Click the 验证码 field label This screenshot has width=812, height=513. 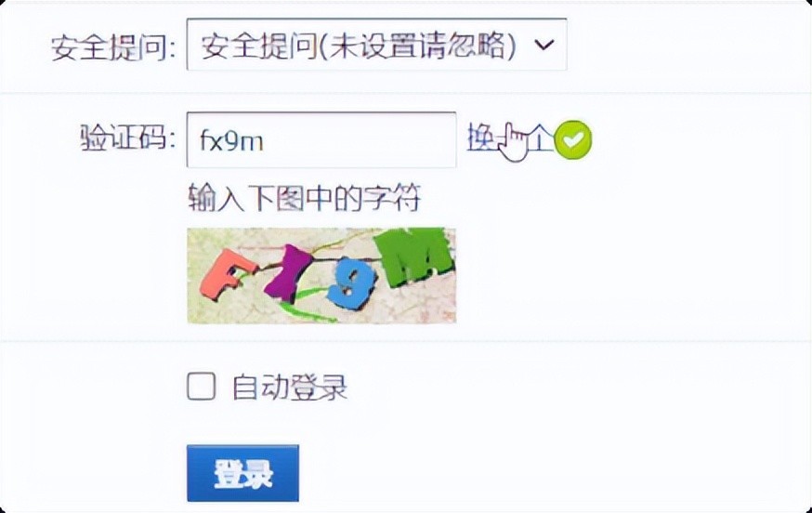pyautogui.click(x=128, y=138)
